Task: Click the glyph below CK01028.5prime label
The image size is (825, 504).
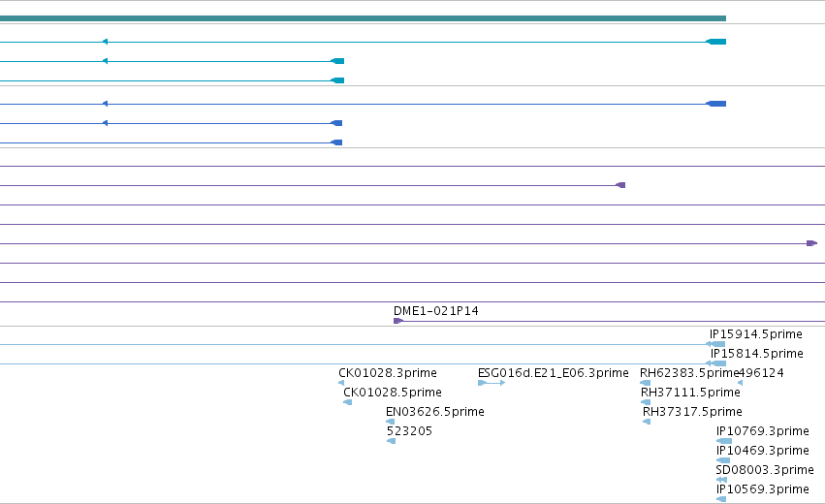Action: pyautogui.click(x=347, y=402)
